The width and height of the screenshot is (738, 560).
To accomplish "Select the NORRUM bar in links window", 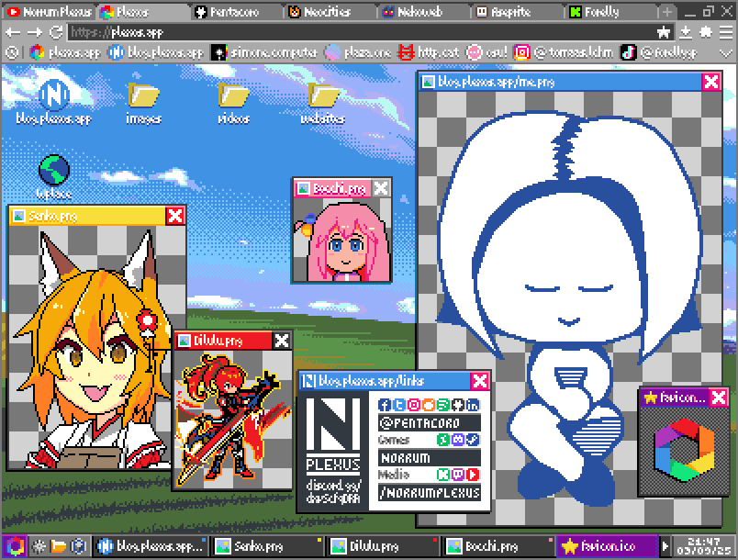I will pos(430,457).
